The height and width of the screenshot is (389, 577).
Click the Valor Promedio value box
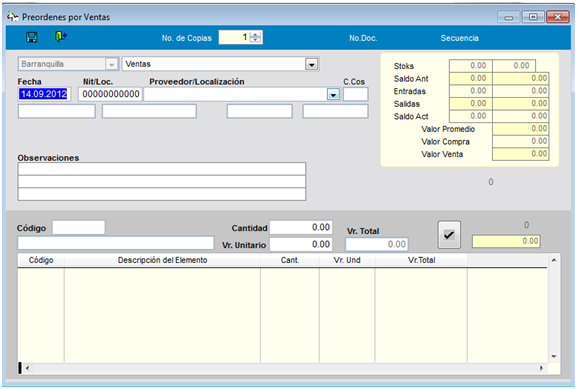[521, 128]
